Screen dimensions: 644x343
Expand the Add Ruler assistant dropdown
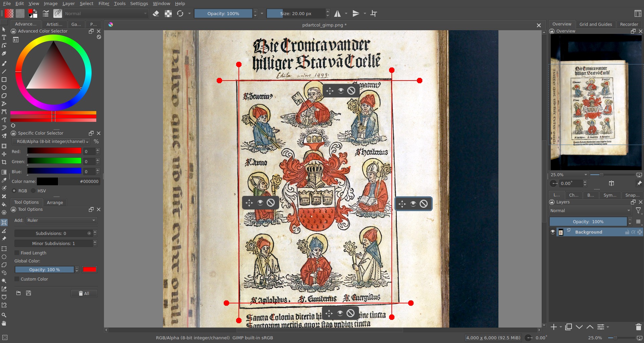[x=61, y=220]
